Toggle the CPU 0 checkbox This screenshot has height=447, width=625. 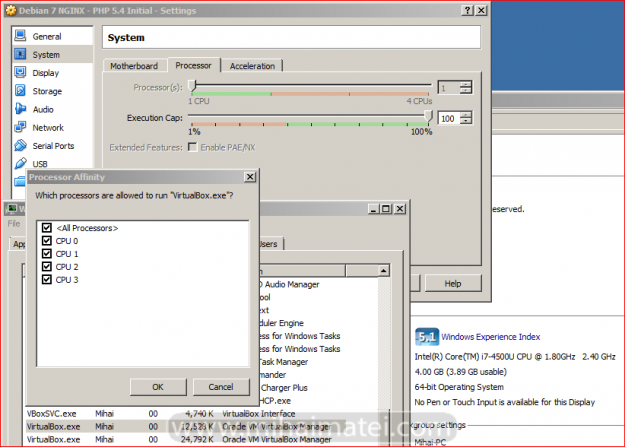pos(47,241)
